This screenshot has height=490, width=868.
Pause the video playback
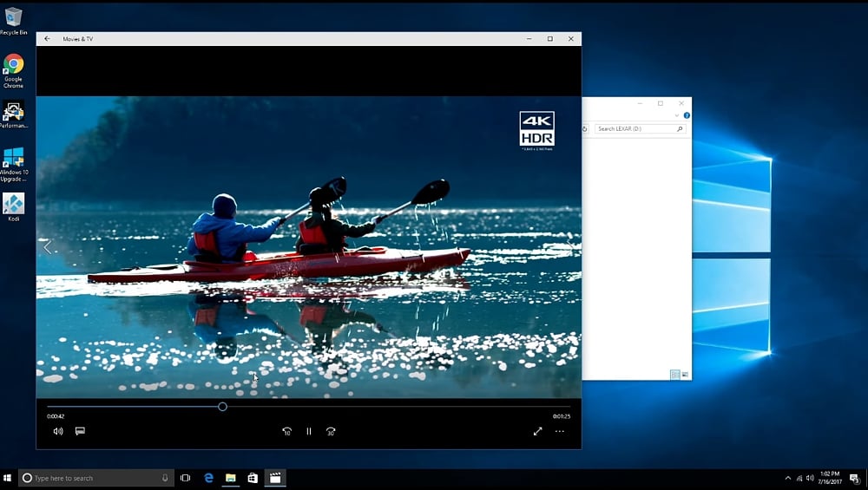[x=309, y=431]
